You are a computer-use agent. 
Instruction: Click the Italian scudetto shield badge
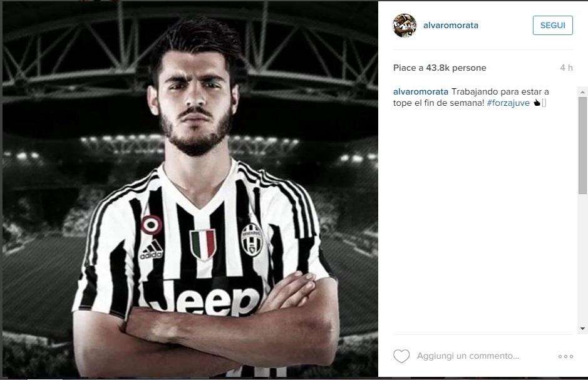[x=203, y=245]
